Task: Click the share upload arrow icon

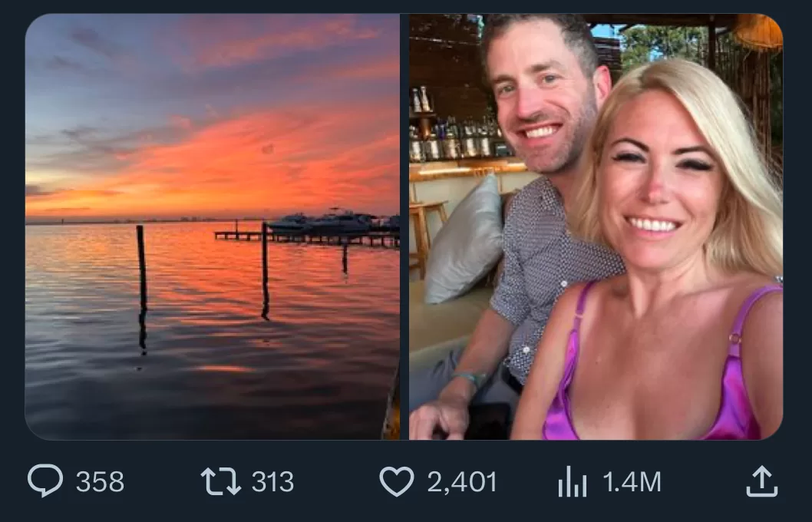Action: (762, 482)
